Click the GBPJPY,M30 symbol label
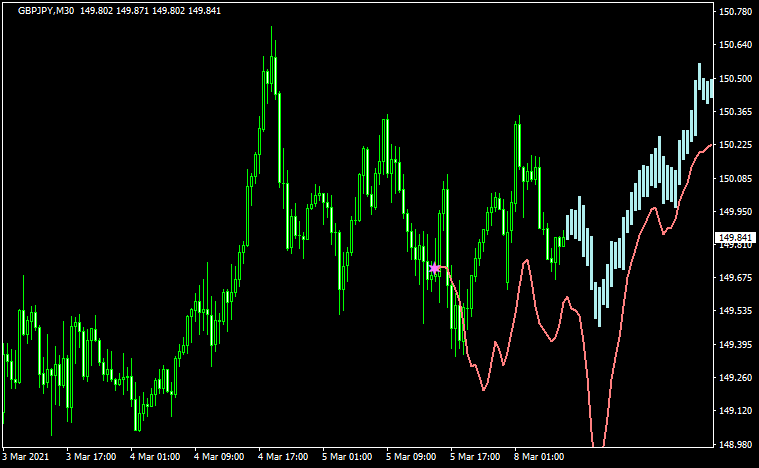 tap(46, 11)
